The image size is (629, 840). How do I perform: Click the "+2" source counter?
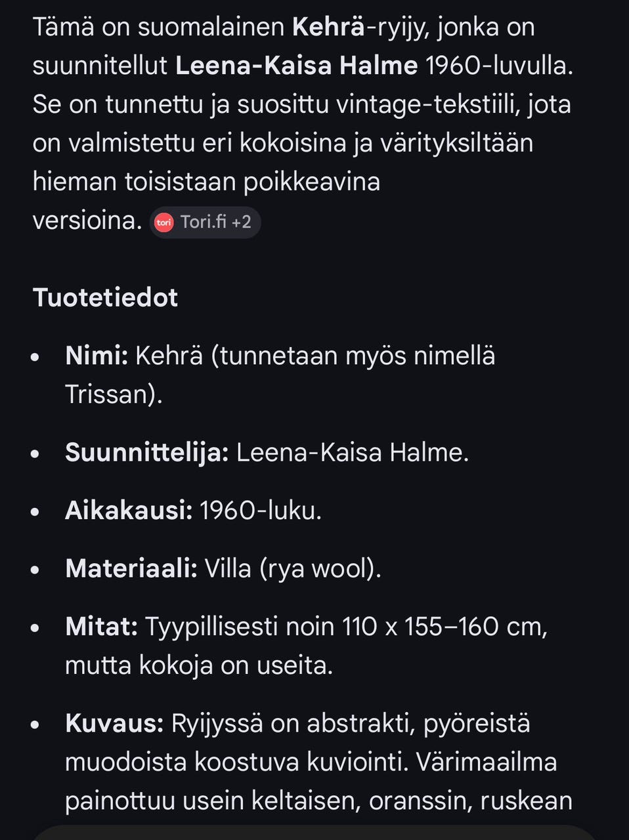tap(243, 222)
